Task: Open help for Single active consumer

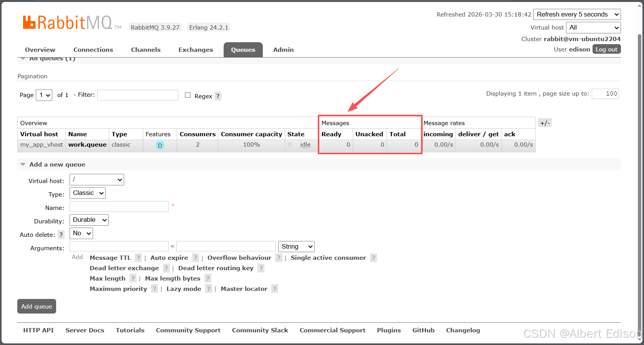Action: tap(373, 258)
